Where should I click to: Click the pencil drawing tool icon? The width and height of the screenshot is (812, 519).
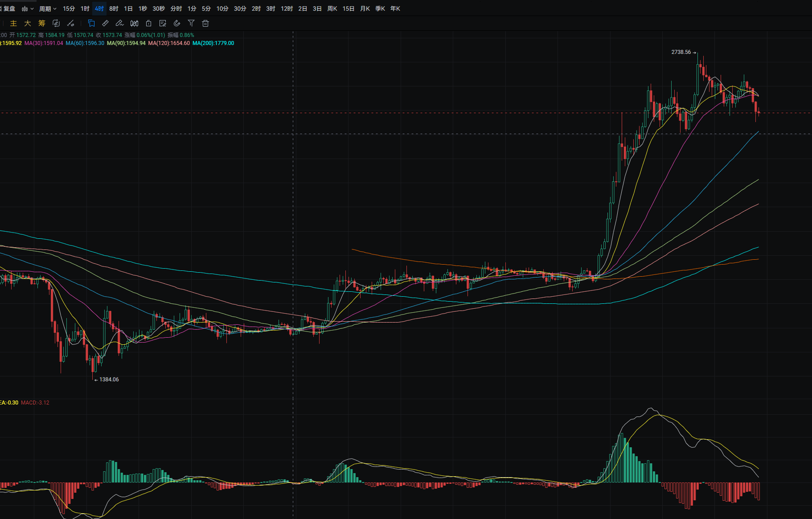pyautogui.click(x=119, y=23)
